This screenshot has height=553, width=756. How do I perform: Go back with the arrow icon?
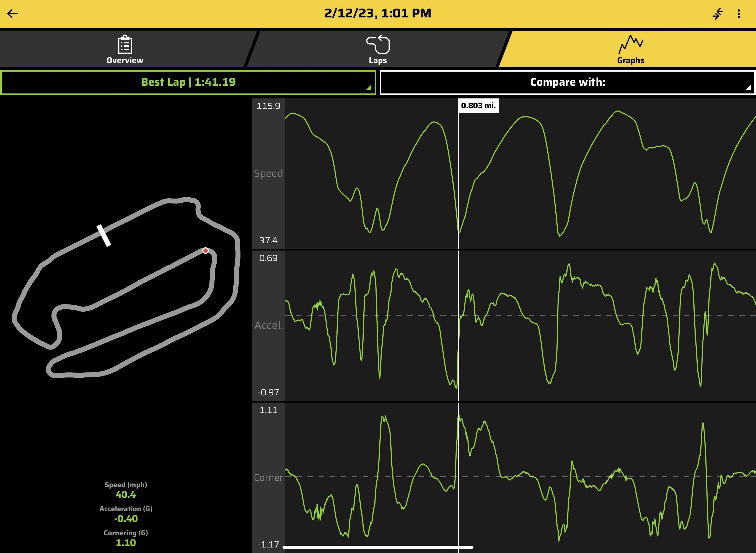pos(13,14)
